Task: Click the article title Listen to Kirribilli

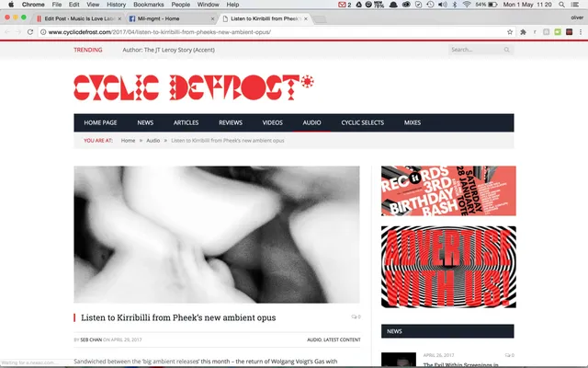Action: (178, 317)
